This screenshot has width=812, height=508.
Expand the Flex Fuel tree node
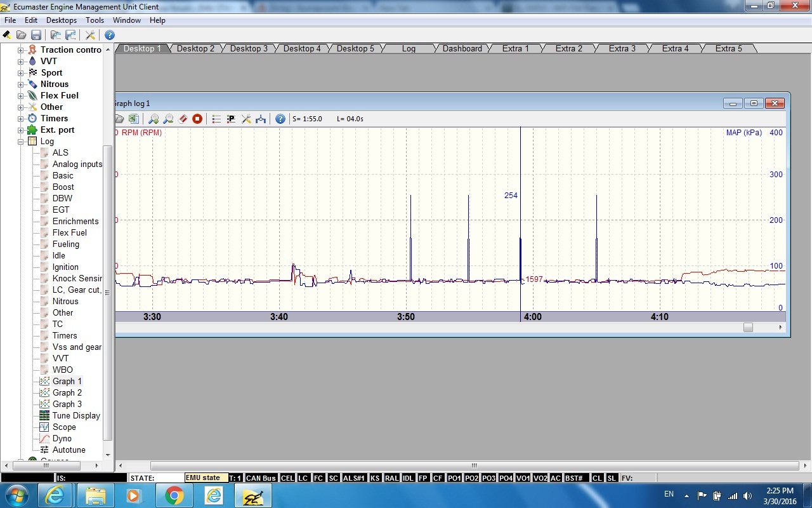click(20, 95)
